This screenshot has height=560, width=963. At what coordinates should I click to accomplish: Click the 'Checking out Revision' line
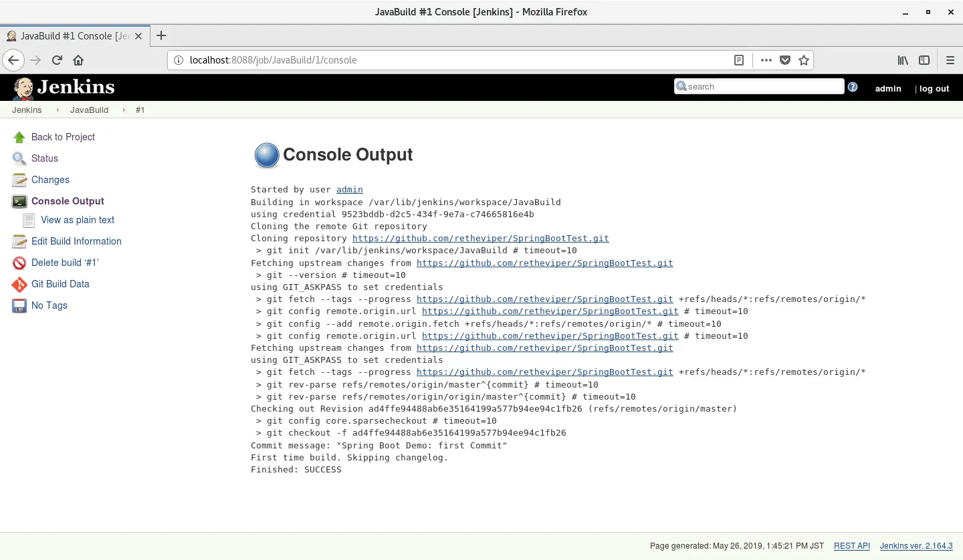click(494, 409)
